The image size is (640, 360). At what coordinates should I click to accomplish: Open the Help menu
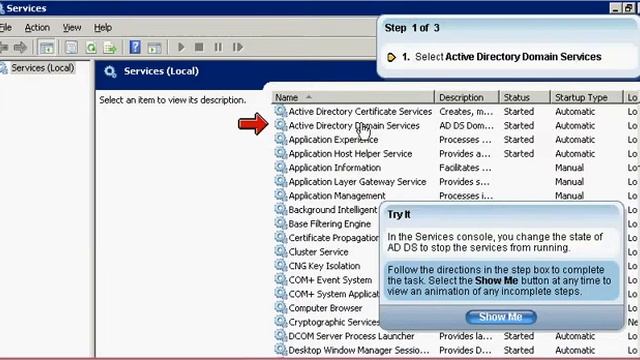[x=103, y=28]
